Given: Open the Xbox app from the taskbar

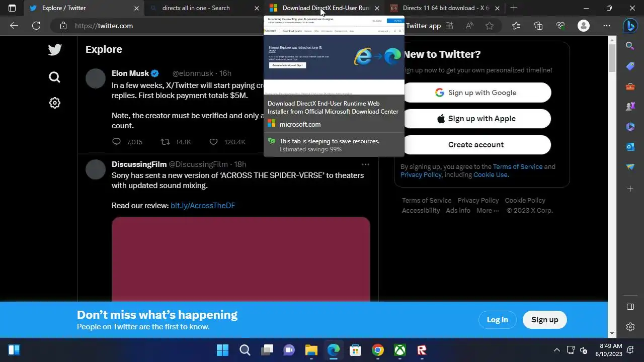Looking at the screenshot, I should click(x=400, y=350).
